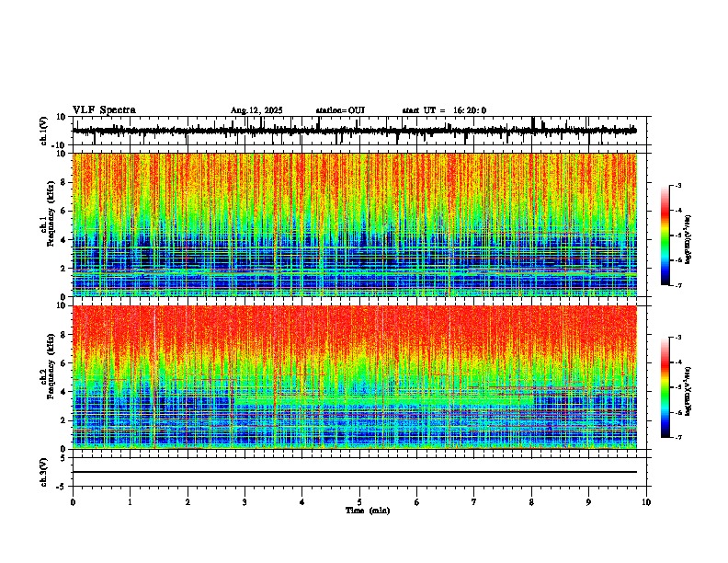This screenshot has width=728, height=563.
Task: Click the "station=OUJ" header label
Action: (340, 110)
